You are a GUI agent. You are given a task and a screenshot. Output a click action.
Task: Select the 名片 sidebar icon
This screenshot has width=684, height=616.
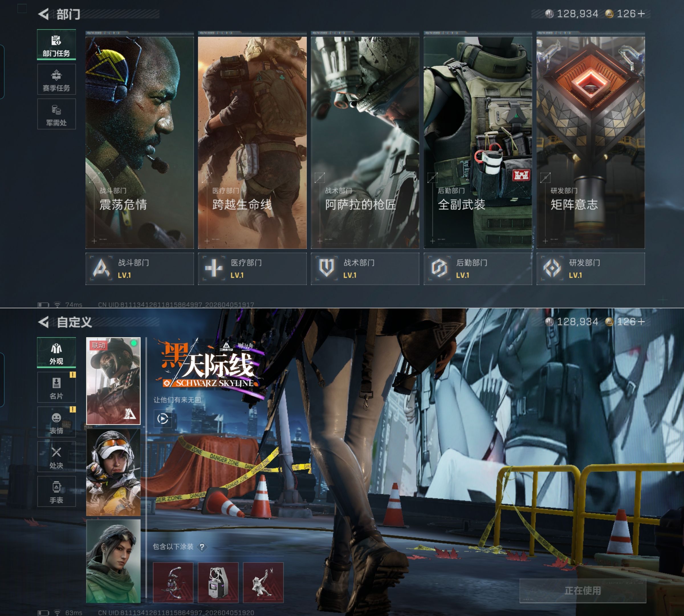pyautogui.click(x=56, y=388)
